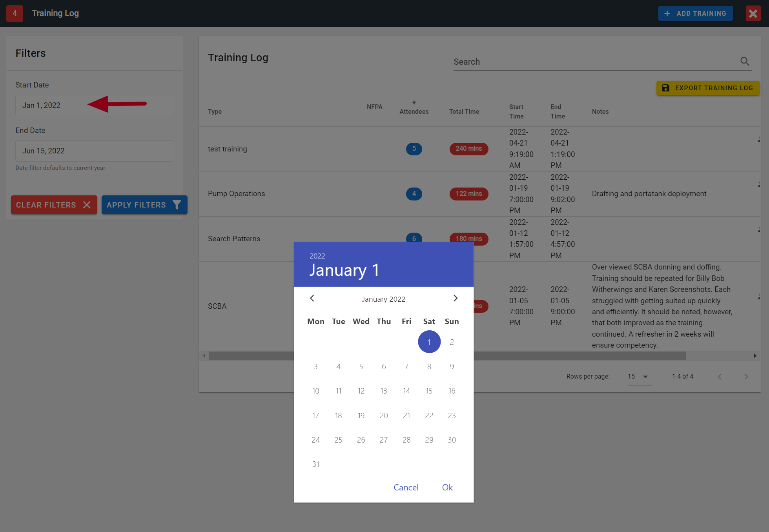769x532 pixels.
Task: Click the search magnifier icon
Action: [745, 62]
